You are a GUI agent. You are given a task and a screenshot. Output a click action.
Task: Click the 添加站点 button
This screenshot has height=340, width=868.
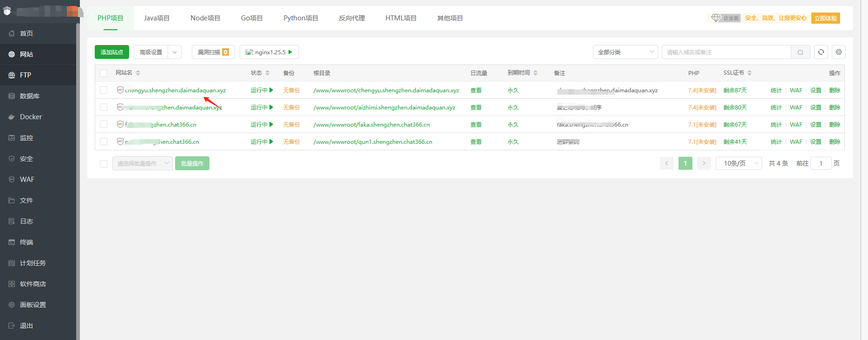tap(112, 52)
